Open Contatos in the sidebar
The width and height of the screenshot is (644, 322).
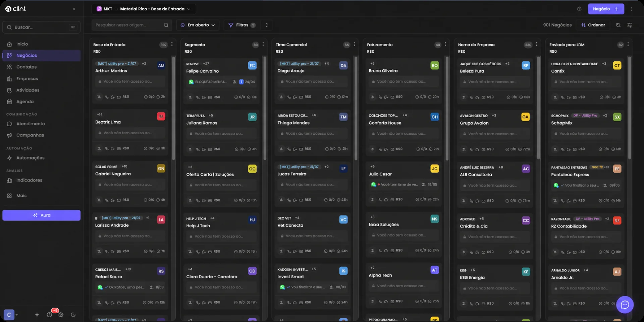pos(41,67)
